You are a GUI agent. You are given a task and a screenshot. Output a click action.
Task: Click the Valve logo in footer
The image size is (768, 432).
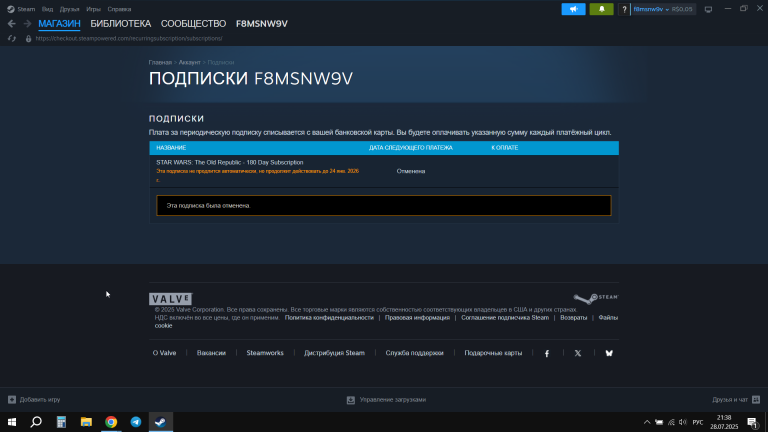tap(170, 299)
